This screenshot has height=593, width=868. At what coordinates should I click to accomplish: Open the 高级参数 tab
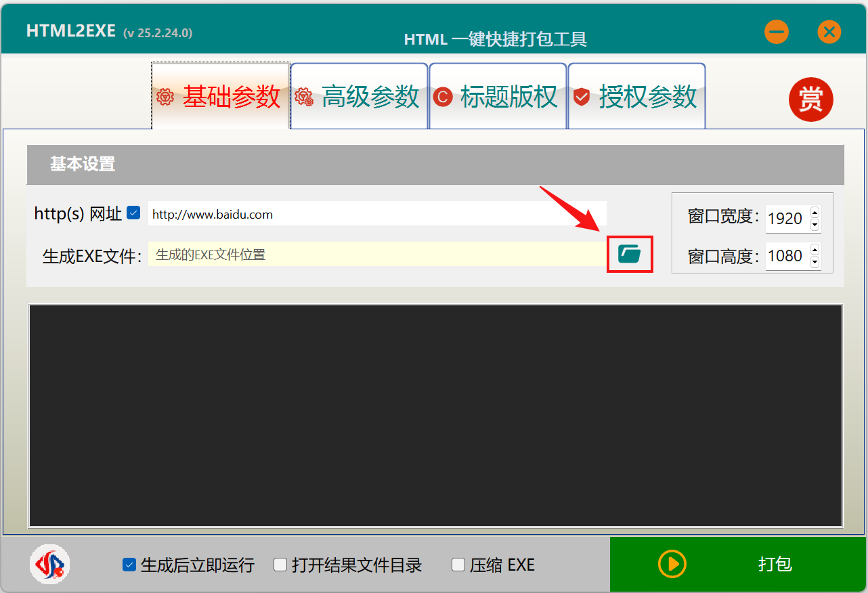pyautogui.click(x=360, y=96)
